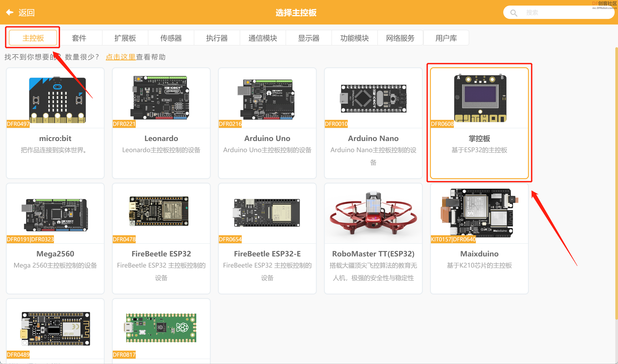
Task: Click the Mega 2560主控板控制的设备 description
Action: 55,265
